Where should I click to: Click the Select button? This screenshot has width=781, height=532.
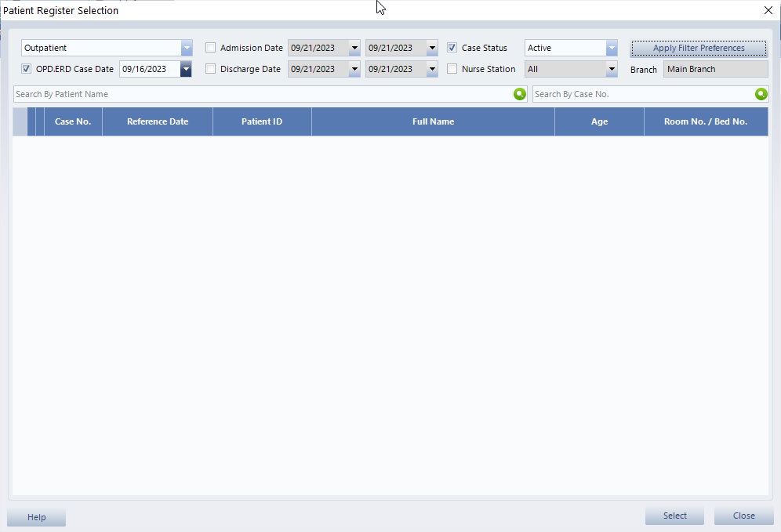(x=674, y=516)
